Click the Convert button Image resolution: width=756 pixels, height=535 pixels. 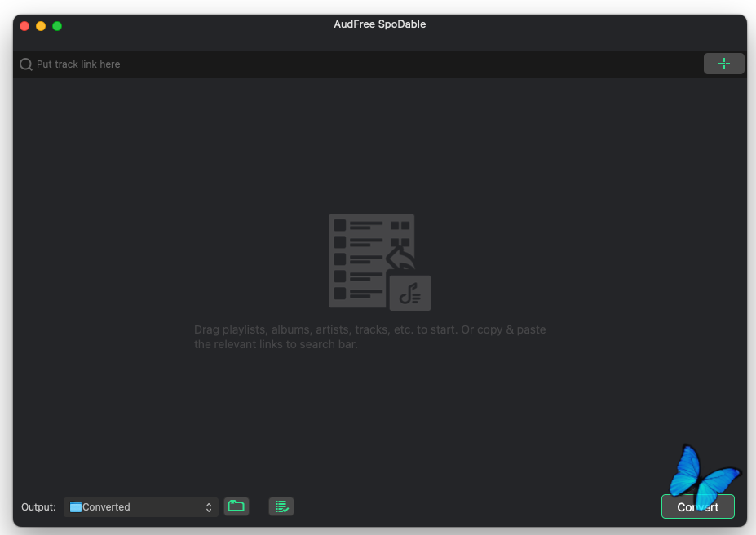click(x=697, y=506)
